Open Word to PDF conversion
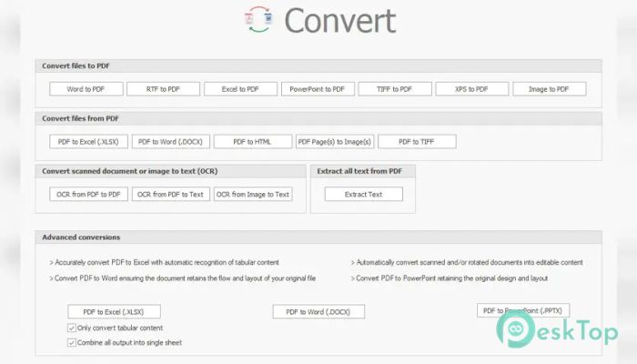637x364 pixels. [x=86, y=89]
